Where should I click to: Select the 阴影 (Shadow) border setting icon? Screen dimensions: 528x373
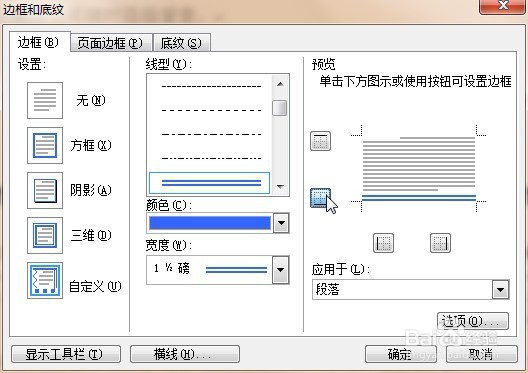point(45,190)
